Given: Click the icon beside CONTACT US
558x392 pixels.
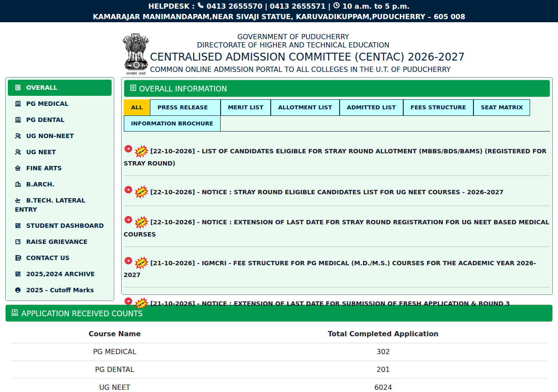Looking at the screenshot, I should coord(18,258).
